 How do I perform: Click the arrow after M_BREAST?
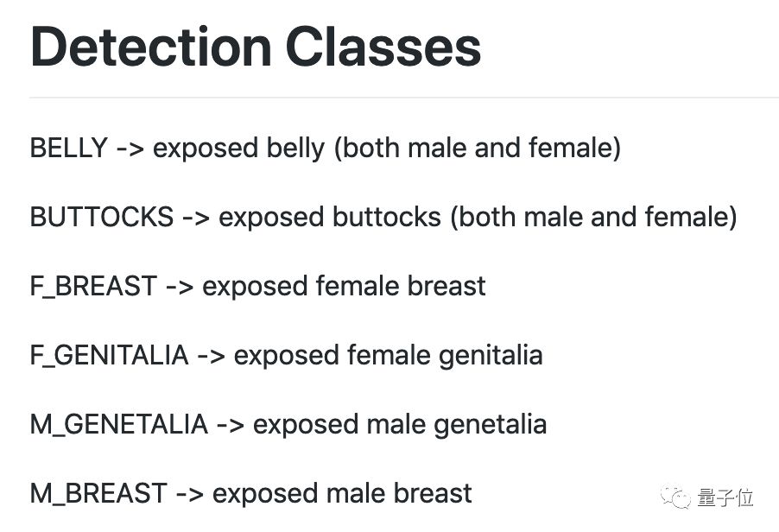coord(189,494)
